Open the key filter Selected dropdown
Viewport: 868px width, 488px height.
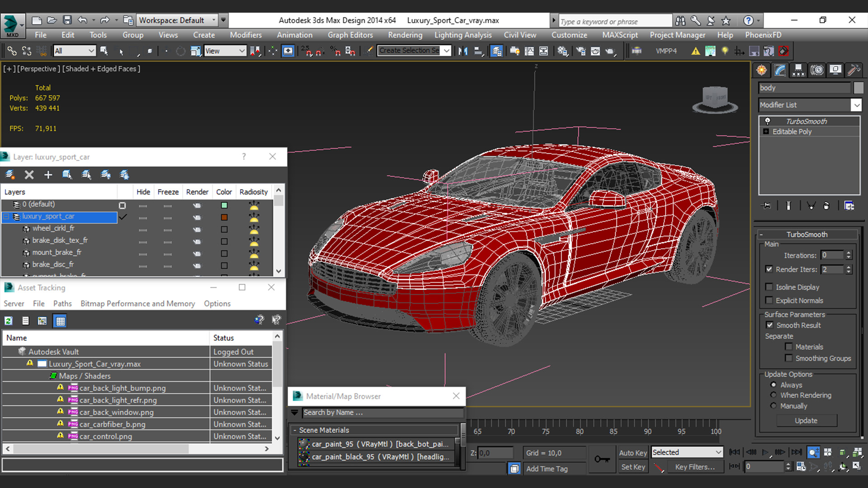(687, 452)
